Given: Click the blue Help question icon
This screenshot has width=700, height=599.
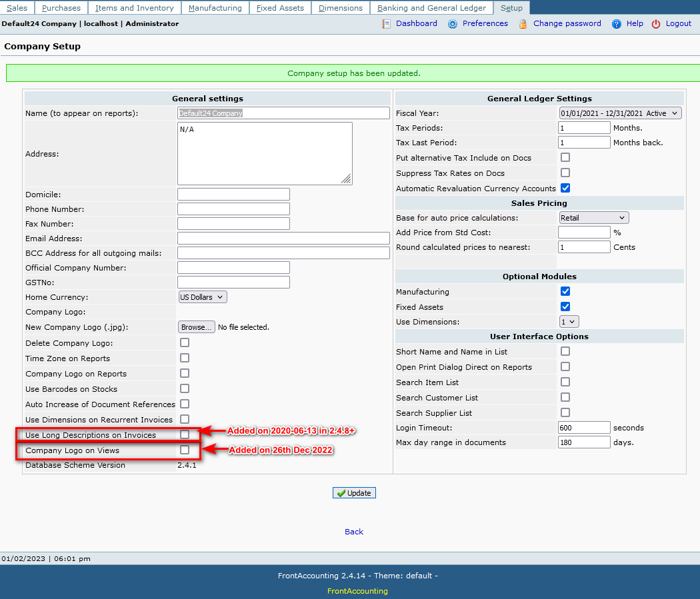Looking at the screenshot, I should pos(616,24).
